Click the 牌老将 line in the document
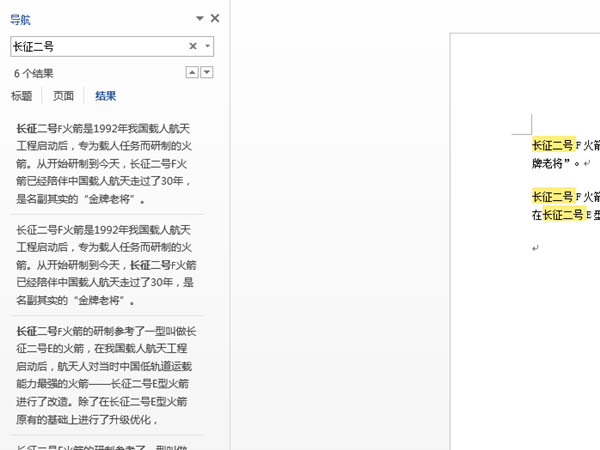 click(556, 163)
